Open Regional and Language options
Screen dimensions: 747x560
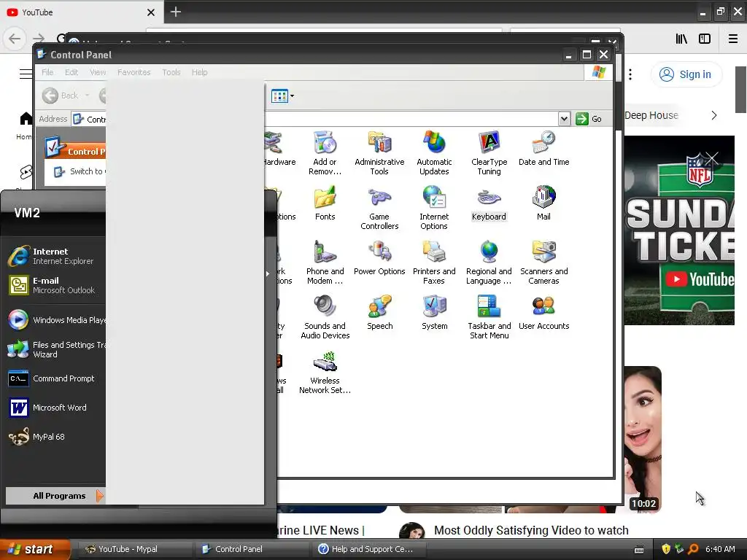click(x=489, y=262)
